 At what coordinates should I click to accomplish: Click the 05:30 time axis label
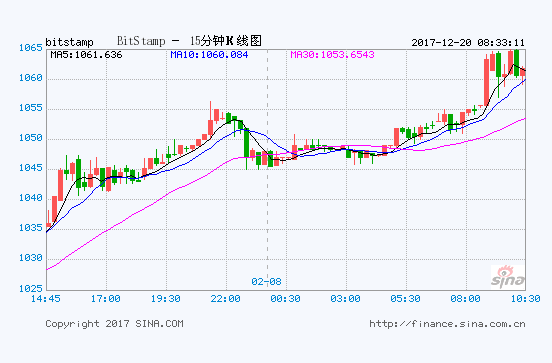coord(405,299)
